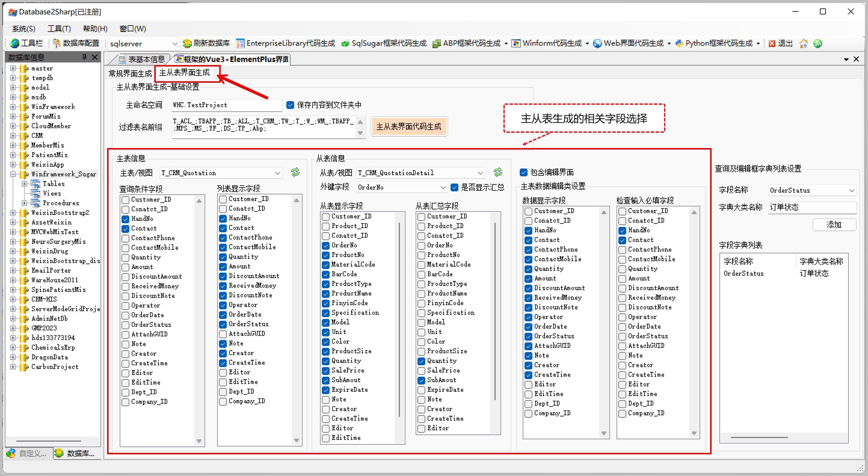Click the red exit icon
The height and width of the screenshot is (476, 868).
point(772,44)
